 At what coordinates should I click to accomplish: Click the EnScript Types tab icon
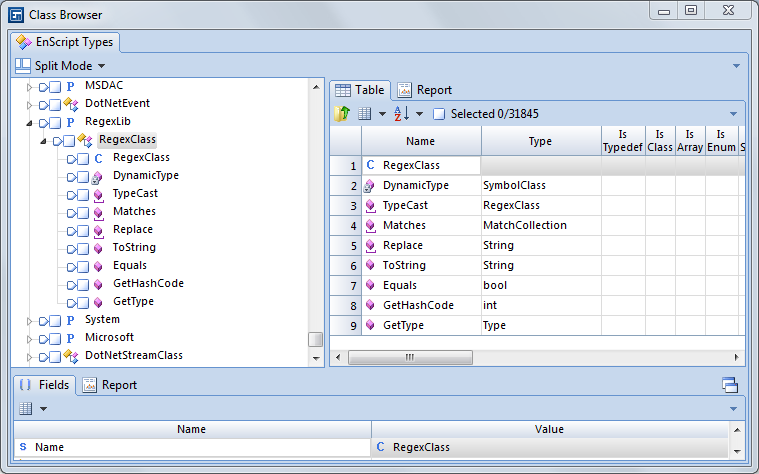[24, 42]
